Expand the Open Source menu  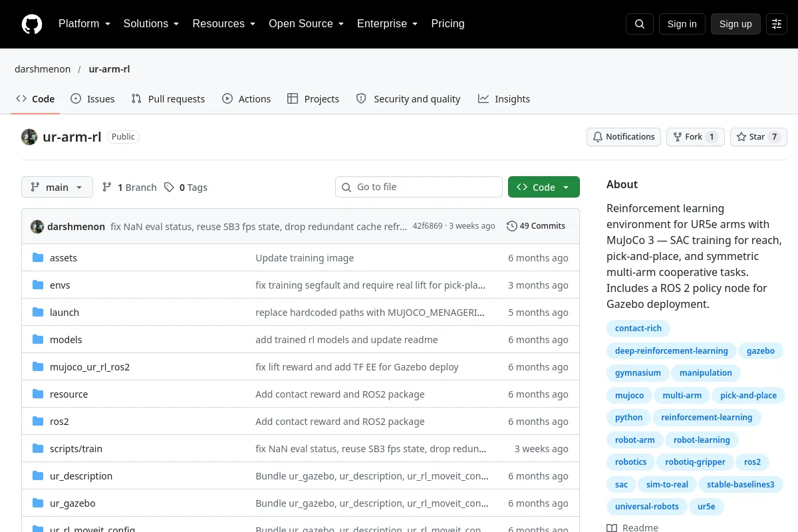(307, 24)
